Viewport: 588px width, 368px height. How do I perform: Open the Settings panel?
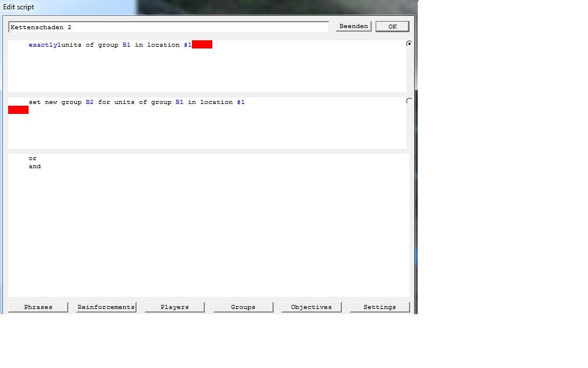click(380, 307)
